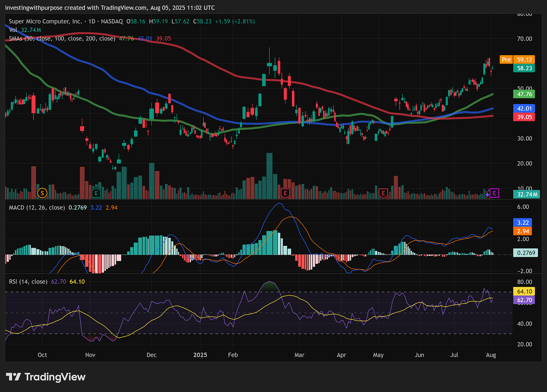Click the Dec label on time axis
The height and width of the screenshot is (392, 547).
[x=151, y=355]
